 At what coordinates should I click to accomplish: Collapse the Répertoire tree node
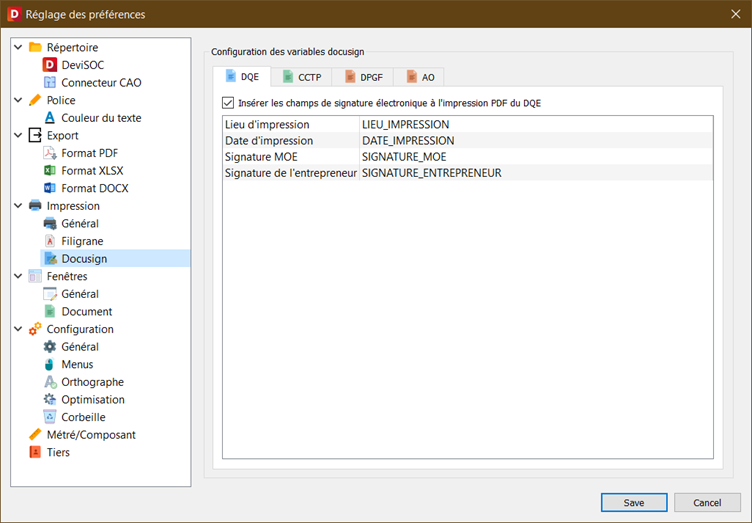[18, 47]
